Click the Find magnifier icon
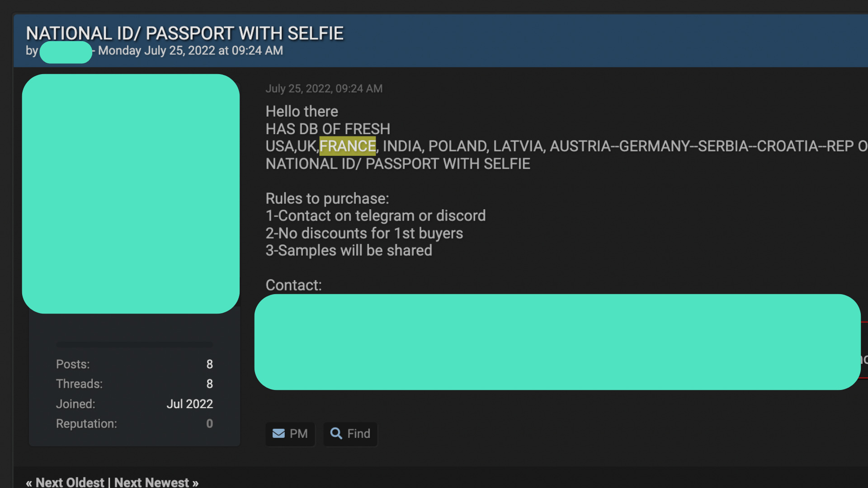The height and width of the screenshot is (488, 868). coord(336,433)
